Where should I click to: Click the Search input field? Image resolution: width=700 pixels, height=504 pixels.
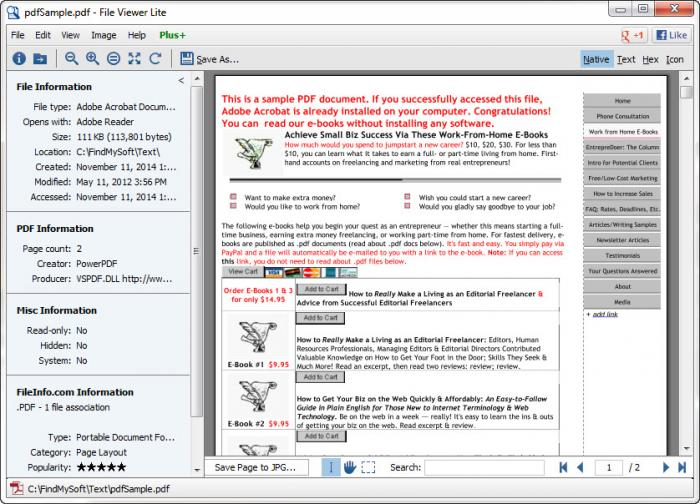coord(483,467)
